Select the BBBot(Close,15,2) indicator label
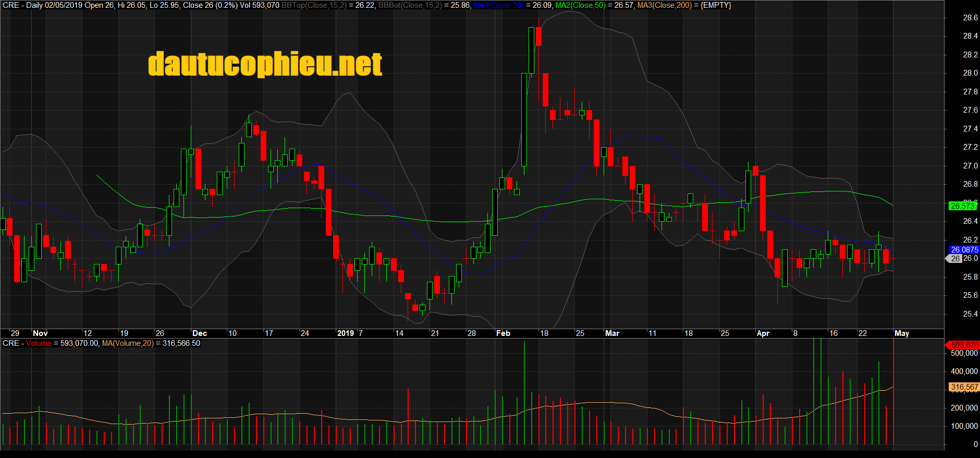The image size is (980, 458). 410,5
